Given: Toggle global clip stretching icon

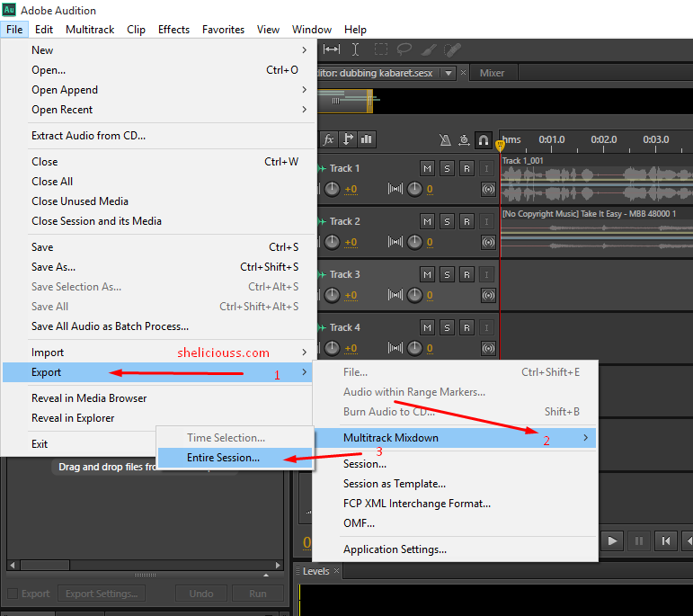Looking at the screenshot, I should 464,140.
